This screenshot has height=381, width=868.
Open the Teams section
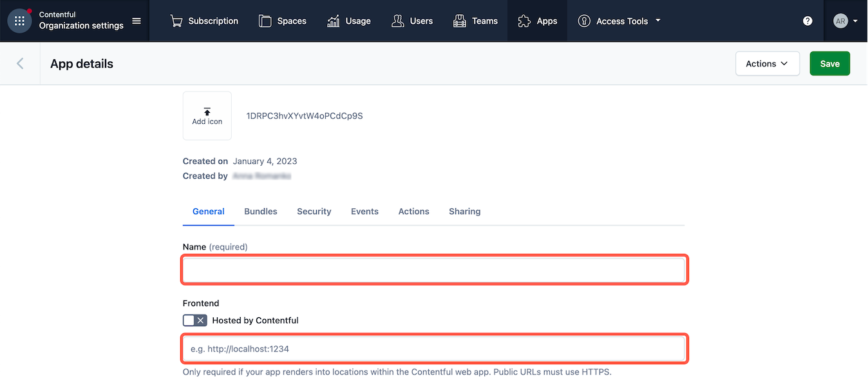pyautogui.click(x=475, y=21)
